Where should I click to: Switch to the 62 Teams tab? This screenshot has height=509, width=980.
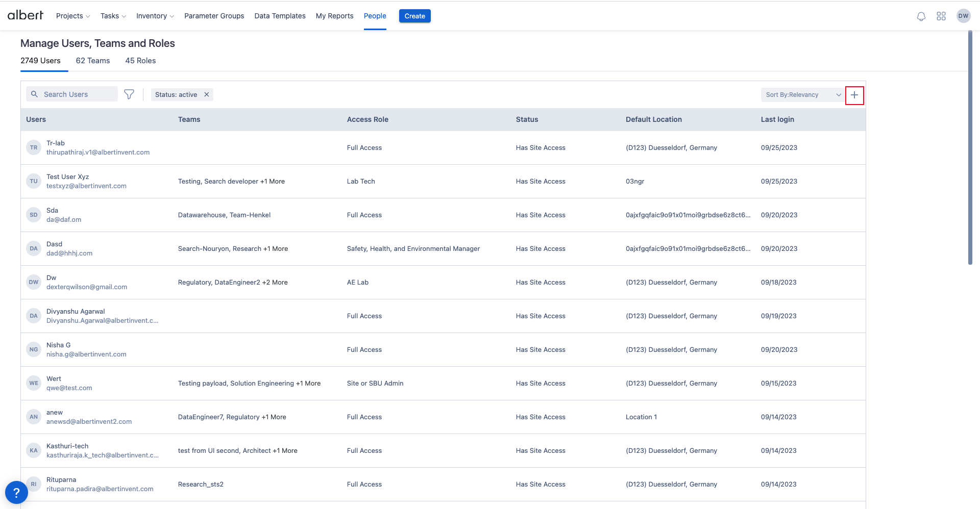[x=93, y=61]
